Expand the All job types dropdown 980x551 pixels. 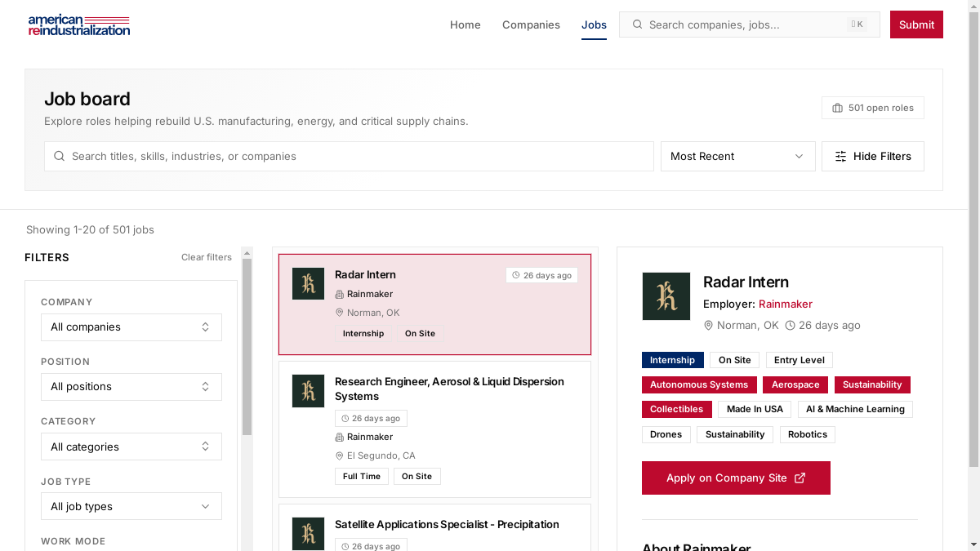[131, 506]
